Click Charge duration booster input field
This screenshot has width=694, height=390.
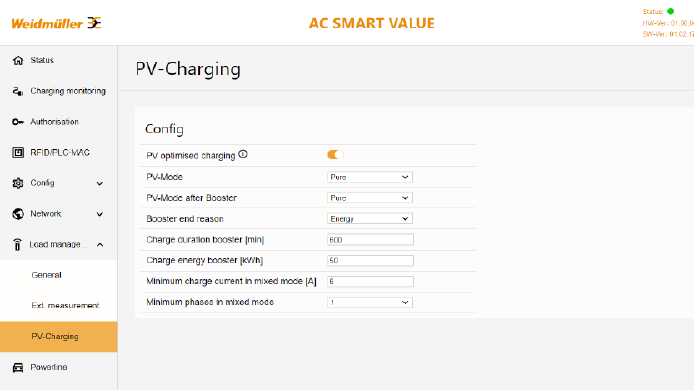(x=370, y=239)
